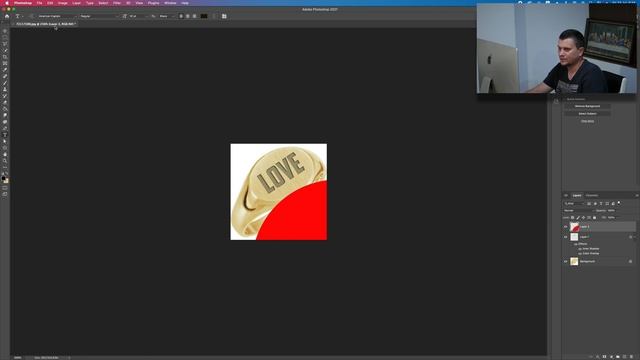This screenshot has width=640, height=360.
Task: Right align text in options bar
Action: coord(194,16)
